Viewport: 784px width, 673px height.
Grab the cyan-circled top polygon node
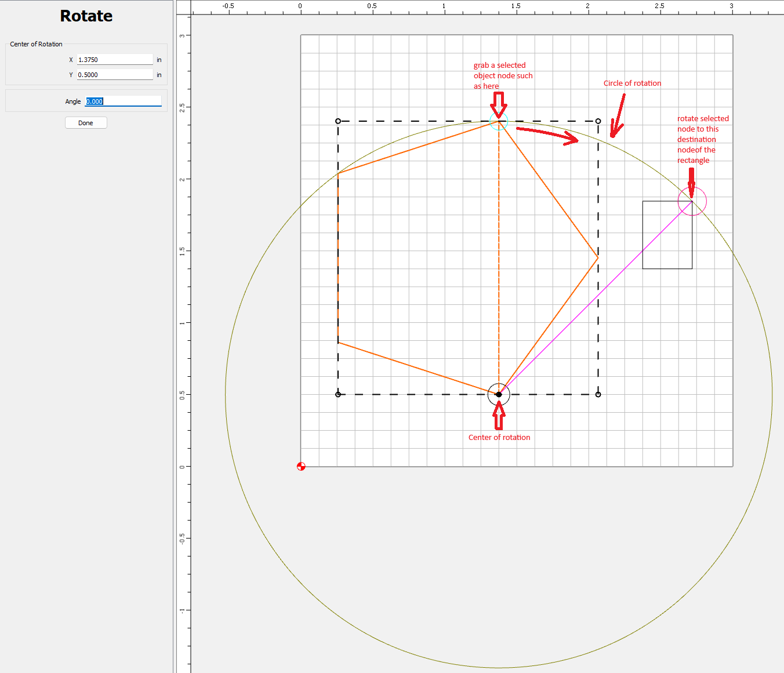click(499, 121)
